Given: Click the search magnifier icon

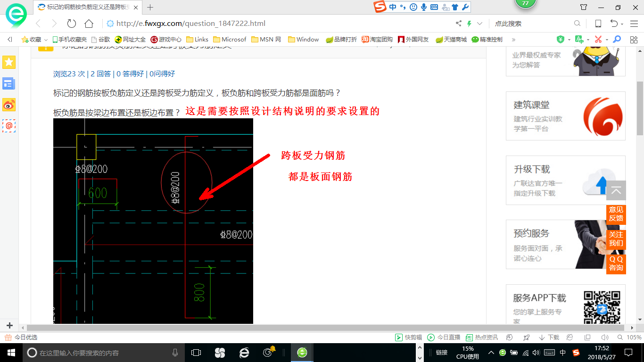Looking at the screenshot, I should click(x=577, y=24).
